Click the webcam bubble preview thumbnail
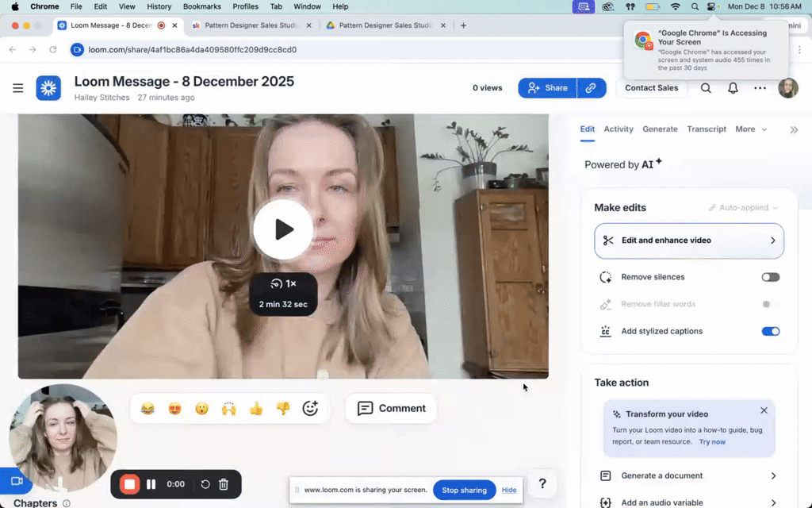Screen dimensions: 812x508 pos(63,438)
